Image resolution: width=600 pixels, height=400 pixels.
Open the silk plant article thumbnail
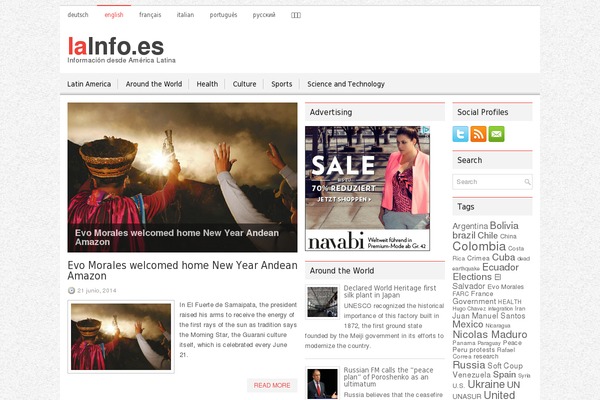tap(322, 302)
